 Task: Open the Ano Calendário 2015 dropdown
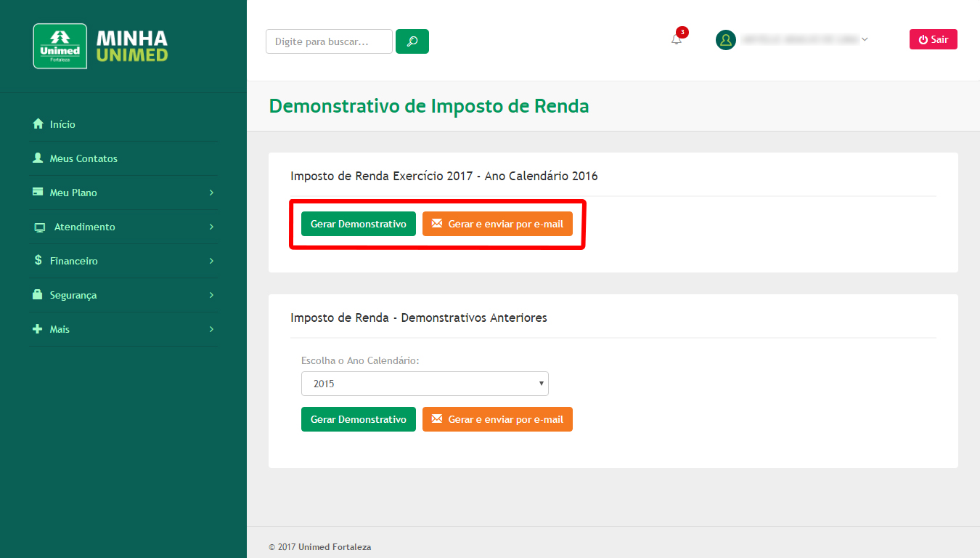[x=425, y=384]
